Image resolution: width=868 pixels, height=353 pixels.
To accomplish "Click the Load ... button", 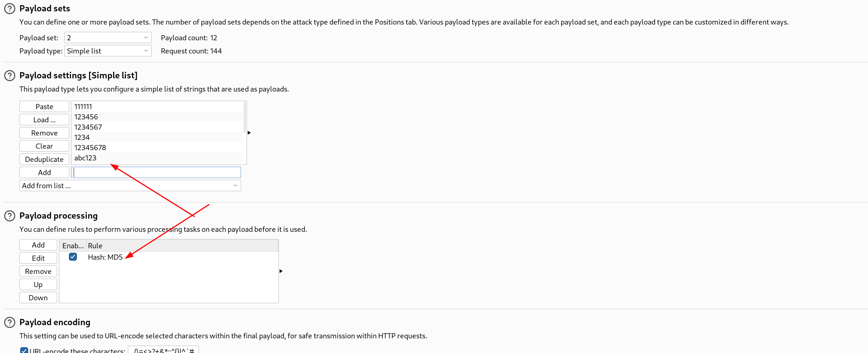I will click(44, 120).
